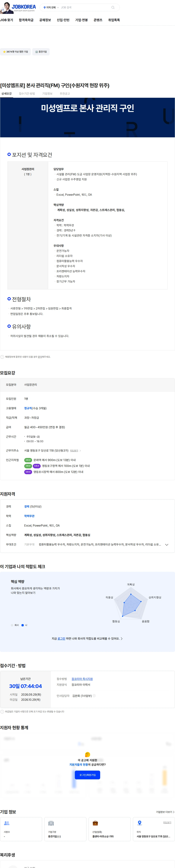Screen dimensions: 175x868
Task: Click the 위치 map pin icon
Action: coord(140,823)
